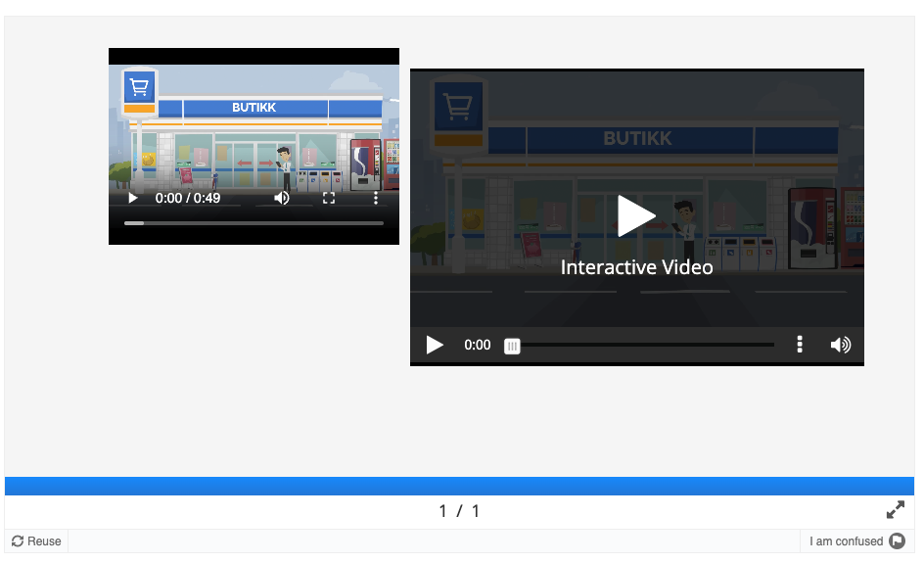The width and height of the screenshot is (924, 563).
Task: Open Interactive Video more-options menu
Action: point(800,345)
